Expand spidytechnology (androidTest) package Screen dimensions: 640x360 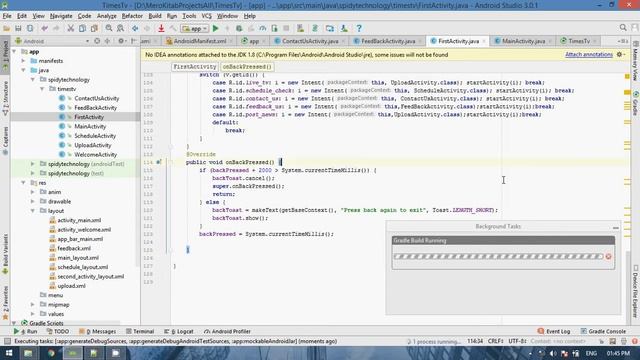pyautogui.click(x=33, y=164)
